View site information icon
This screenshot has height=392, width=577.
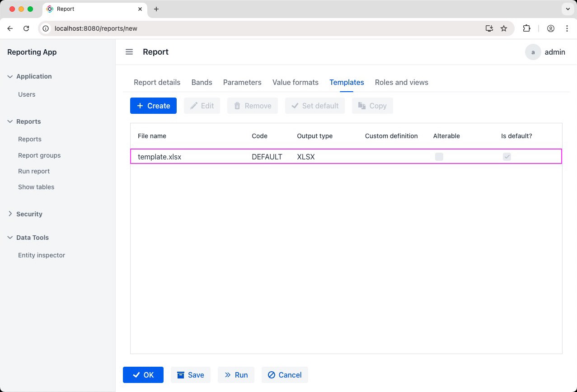point(45,28)
